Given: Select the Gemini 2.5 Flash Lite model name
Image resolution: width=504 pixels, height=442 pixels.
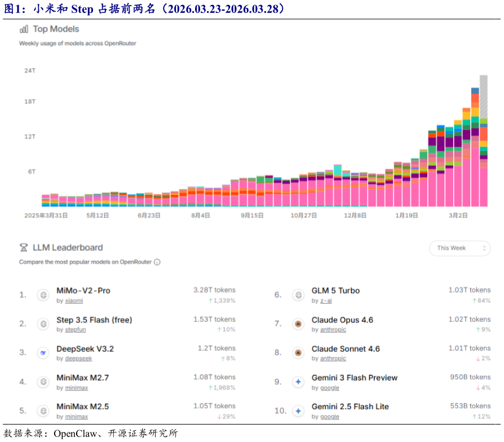Looking at the screenshot, I should (x=350, y=406).
